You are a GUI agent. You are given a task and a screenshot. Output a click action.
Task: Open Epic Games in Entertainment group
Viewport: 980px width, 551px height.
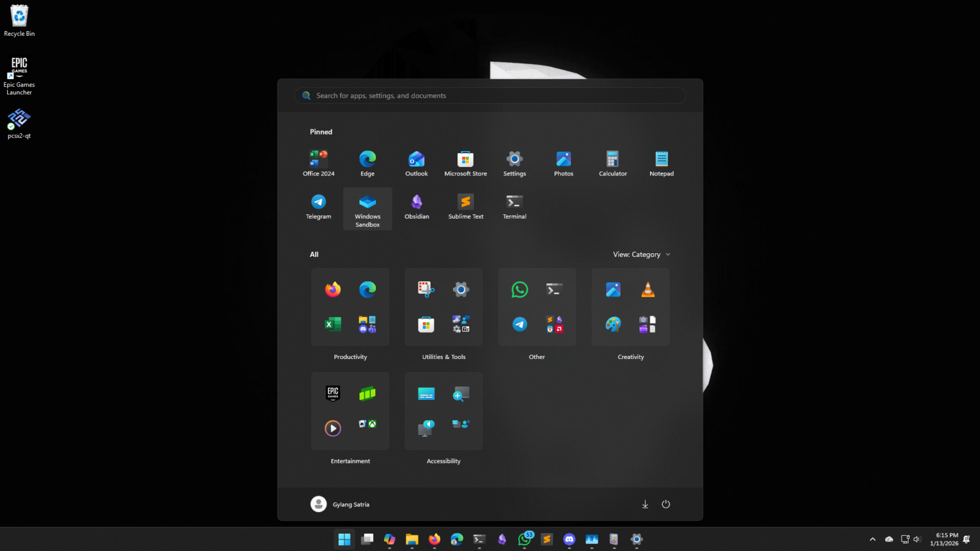pos(333,393)
